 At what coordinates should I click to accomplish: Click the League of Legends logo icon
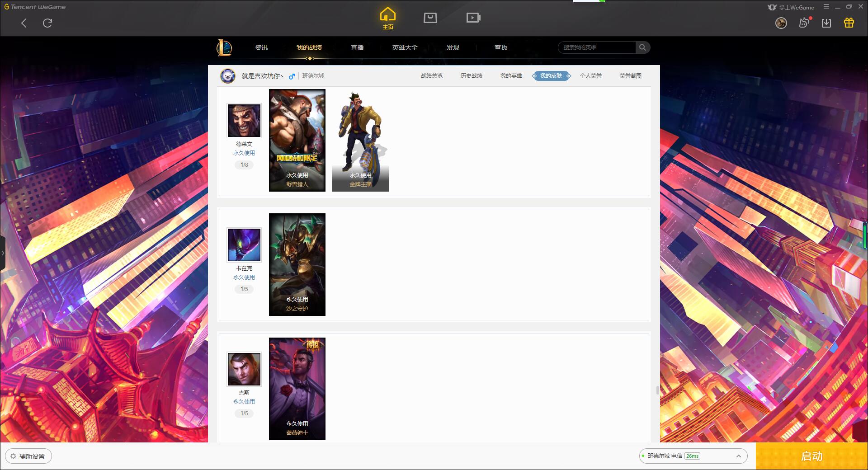224,47
